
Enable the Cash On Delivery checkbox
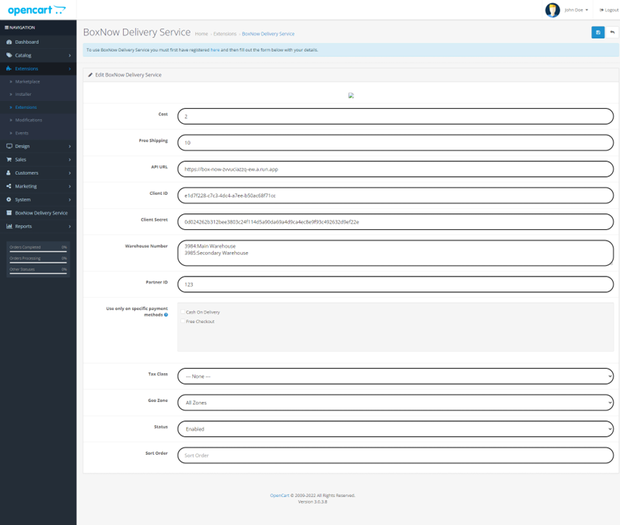click(183, 312)
